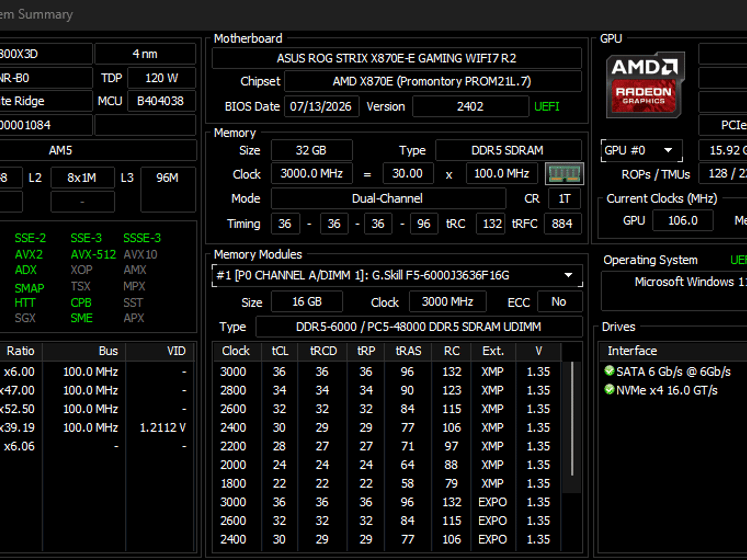Screen dimensions: 747x560
Task: Click the greyed-out AVX10 feature flag
Action: (x=140, y=254)
